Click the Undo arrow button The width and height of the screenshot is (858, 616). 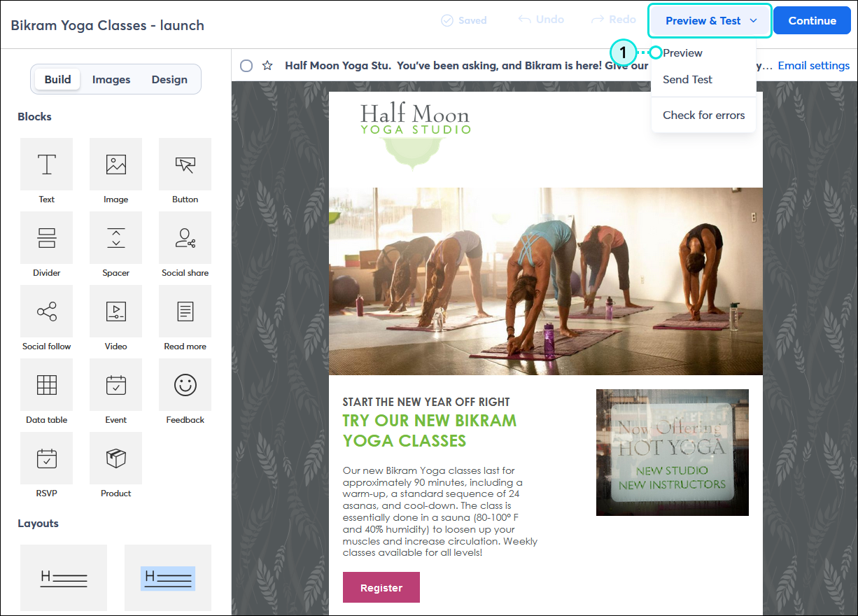pyautogui.click(x=541, y=20)
